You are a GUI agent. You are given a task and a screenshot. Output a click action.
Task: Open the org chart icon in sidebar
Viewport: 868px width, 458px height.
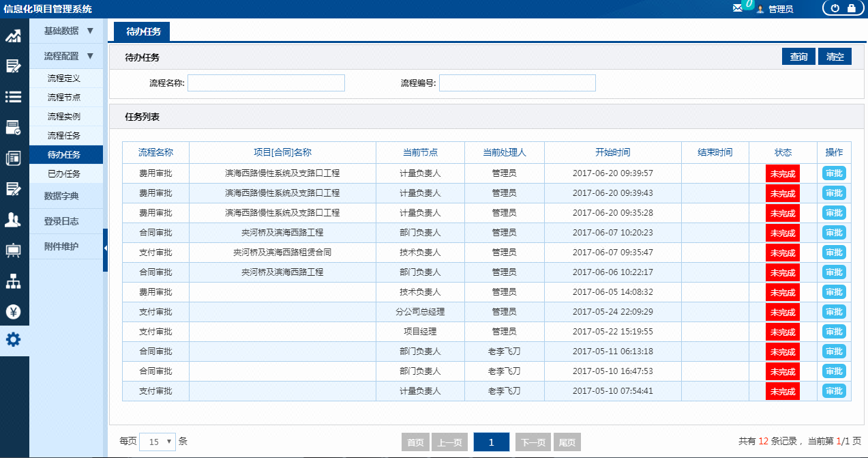[14, 280]
